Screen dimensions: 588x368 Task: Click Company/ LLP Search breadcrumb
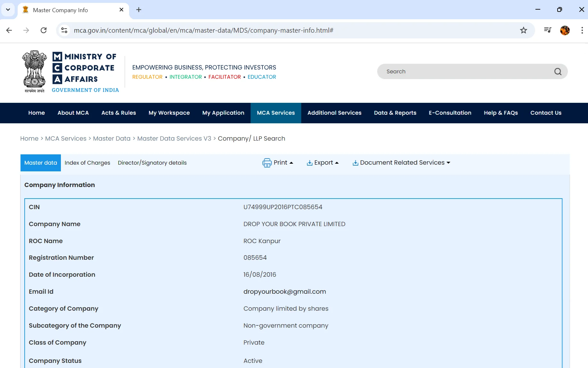point(252,138)
